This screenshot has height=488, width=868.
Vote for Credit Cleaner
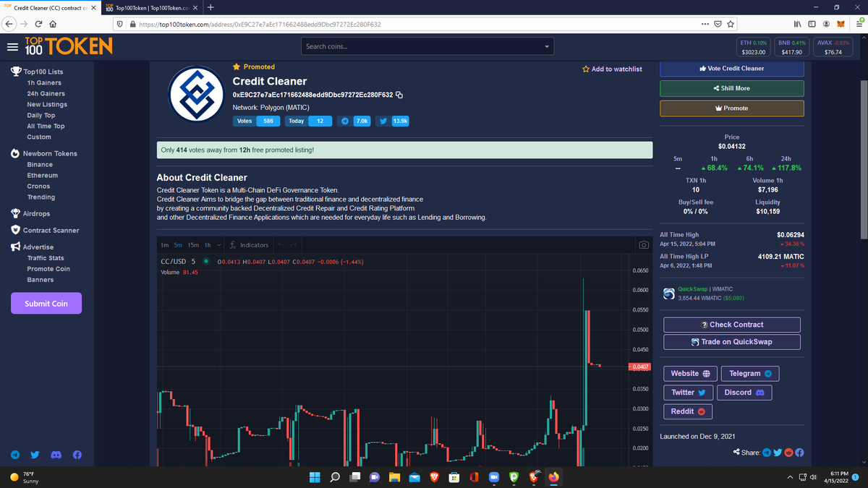click(732, 68)
